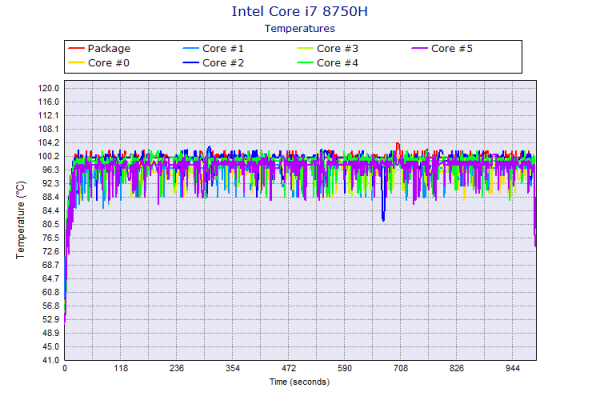Click the 48.9 y-axis value
Viewport: 600px width, 400px height.
pyautogui.click(x=51, y=333)
